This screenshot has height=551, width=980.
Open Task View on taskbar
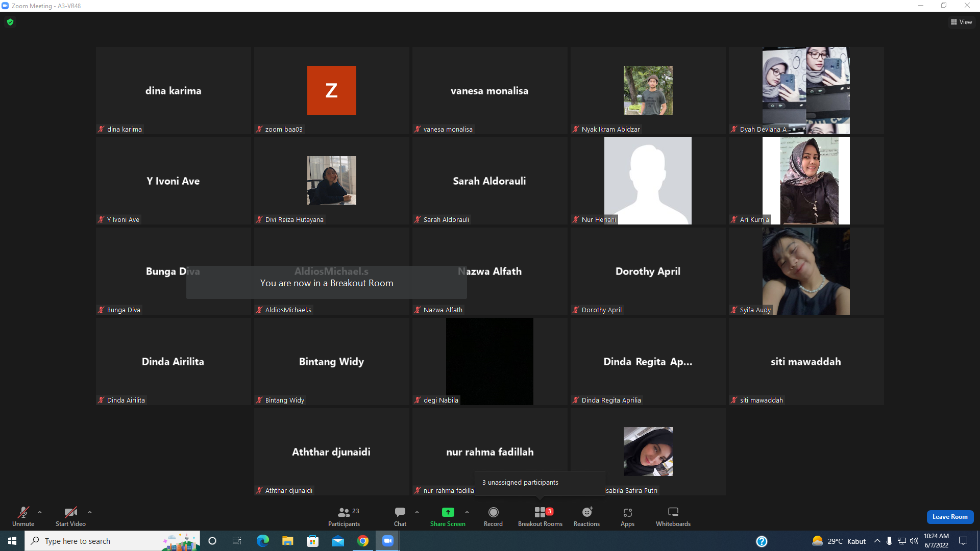point(237,541)
